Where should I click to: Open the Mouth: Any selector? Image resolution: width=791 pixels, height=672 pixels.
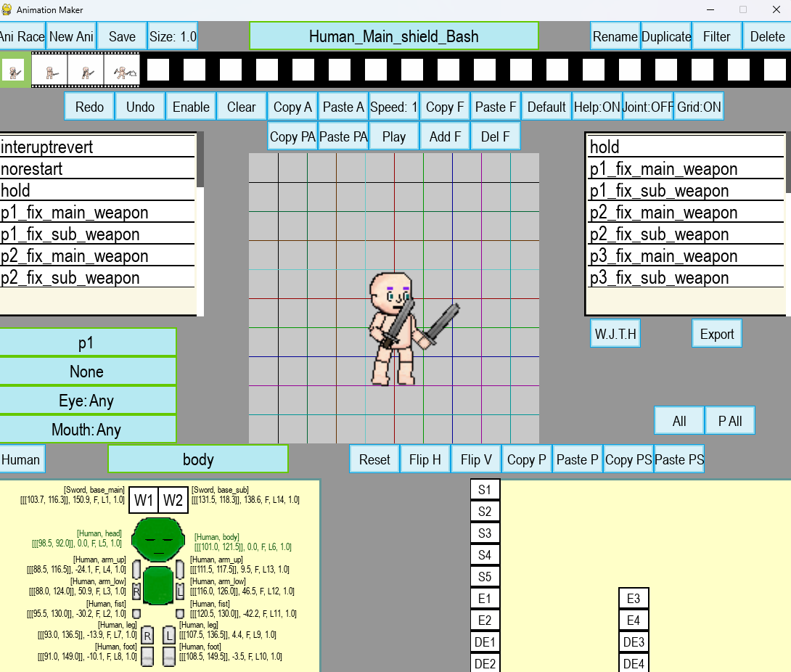(87, 430)
